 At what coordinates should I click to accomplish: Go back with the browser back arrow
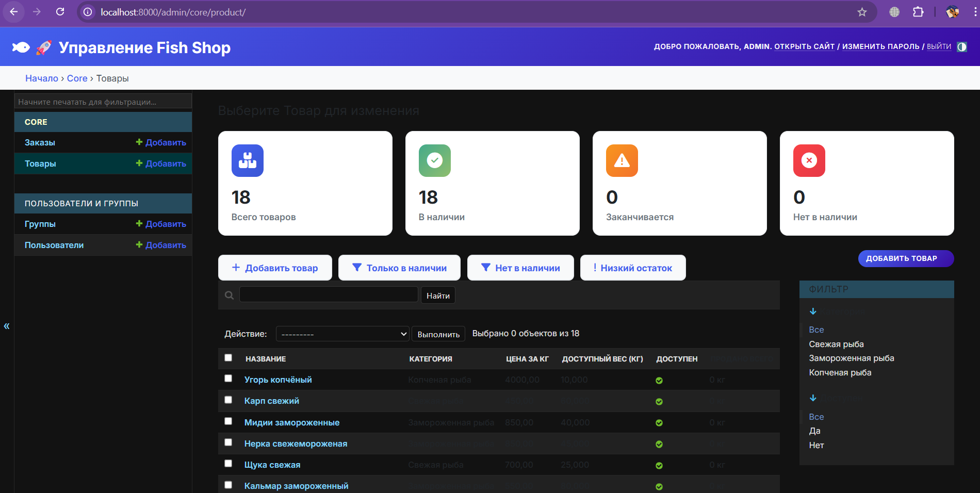[x=14, y=12]
